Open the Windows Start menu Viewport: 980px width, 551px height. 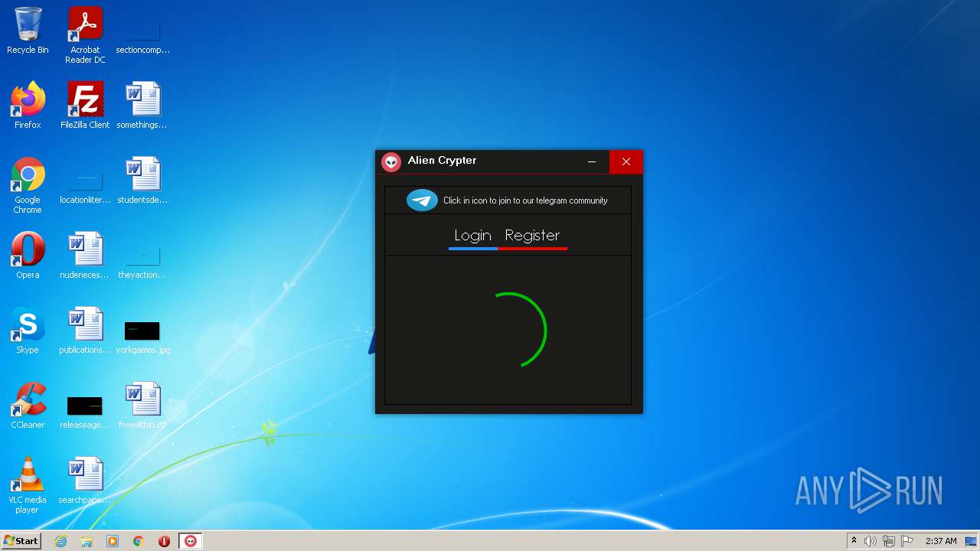pos(21,541)
